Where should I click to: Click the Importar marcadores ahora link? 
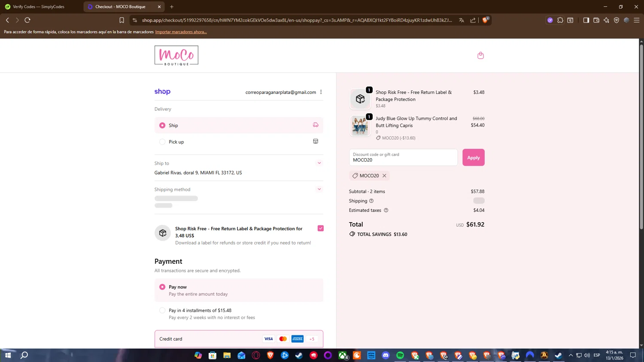tap(181, 32)
